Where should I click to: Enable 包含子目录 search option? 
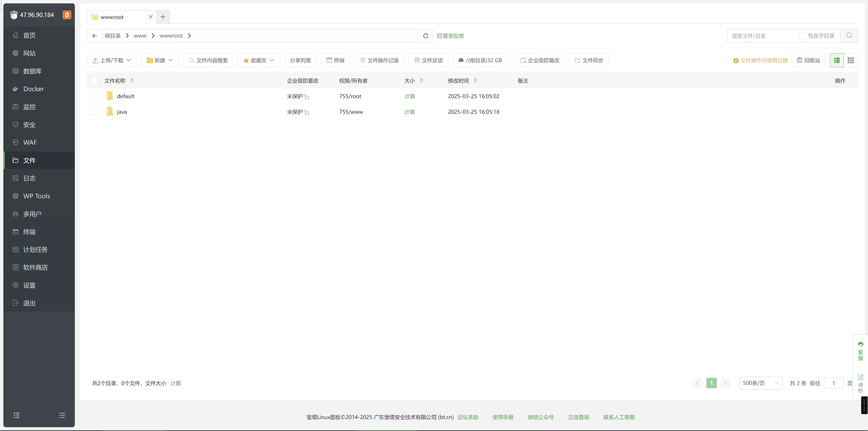point(803,36)
